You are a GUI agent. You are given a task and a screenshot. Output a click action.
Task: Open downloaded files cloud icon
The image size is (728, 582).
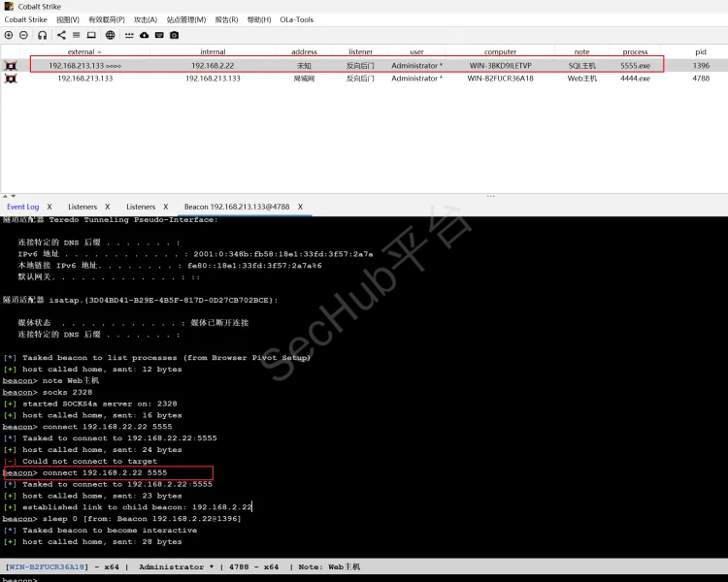tap(145, 35)
